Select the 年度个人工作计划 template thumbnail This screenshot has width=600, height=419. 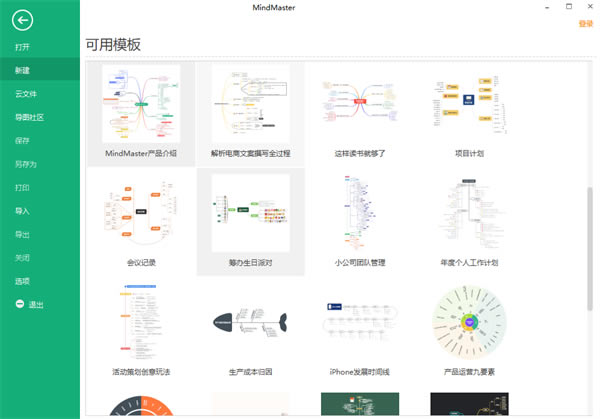pos(469,213)
